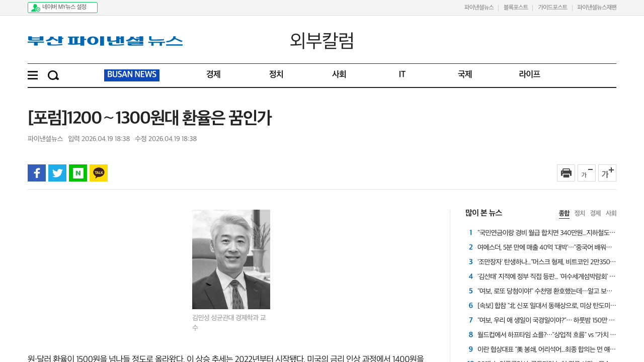Click the article title 환율은 꿈인가
This screenshot has width=644, height=362.
pyautogui.click(x=150, y=118)
